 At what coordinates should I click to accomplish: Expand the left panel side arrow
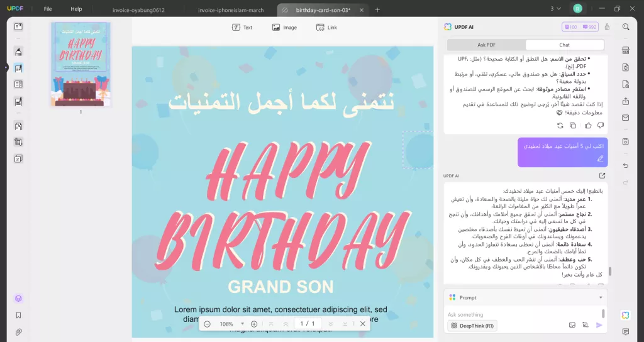6,67
